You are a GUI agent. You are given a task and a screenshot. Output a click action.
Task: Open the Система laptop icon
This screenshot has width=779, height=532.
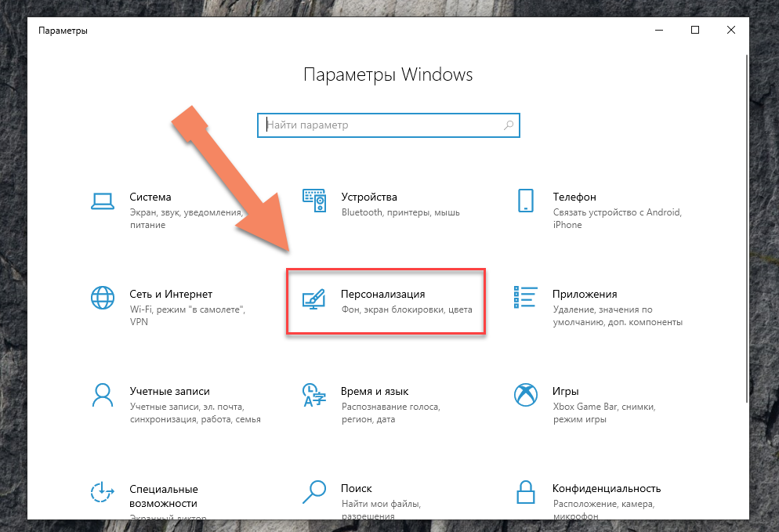tap(103, 201)
